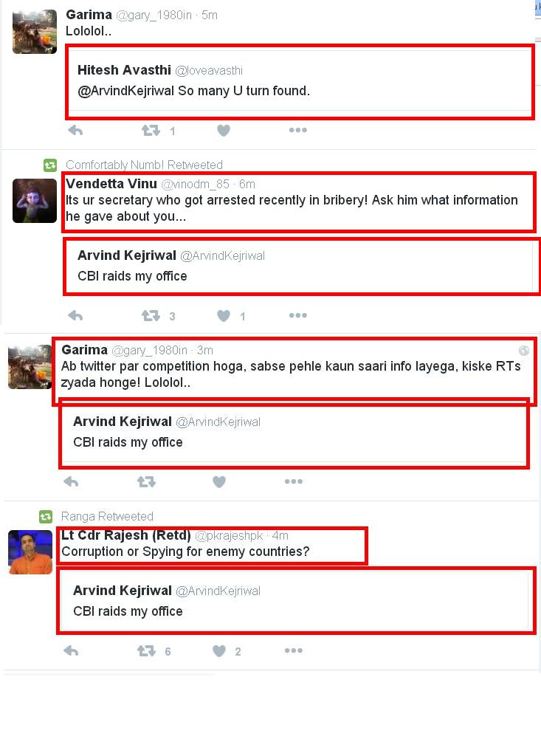Open more options on Garima's Lololol tweet

297,130
